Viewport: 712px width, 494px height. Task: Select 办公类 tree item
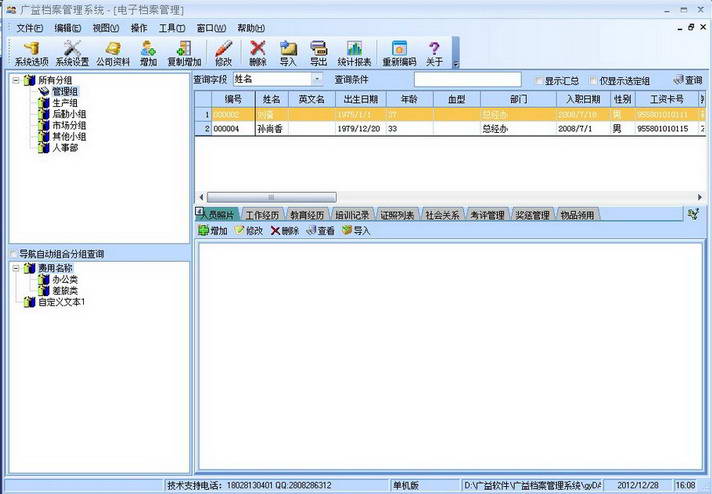click(65, 280)
